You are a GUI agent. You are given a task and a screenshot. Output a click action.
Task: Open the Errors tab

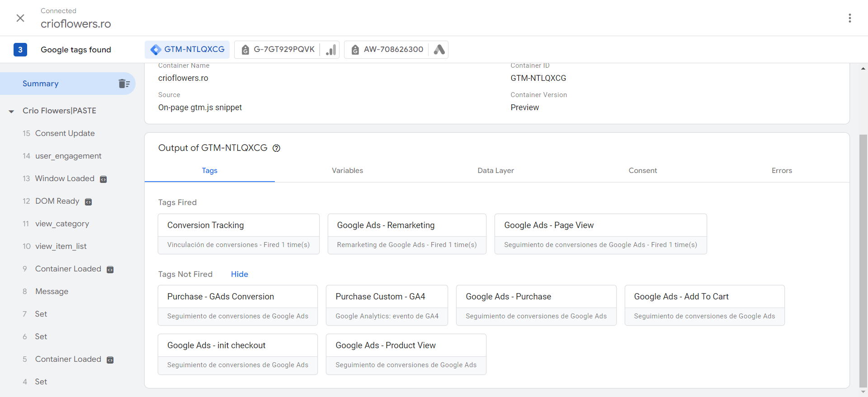(782, 171)
